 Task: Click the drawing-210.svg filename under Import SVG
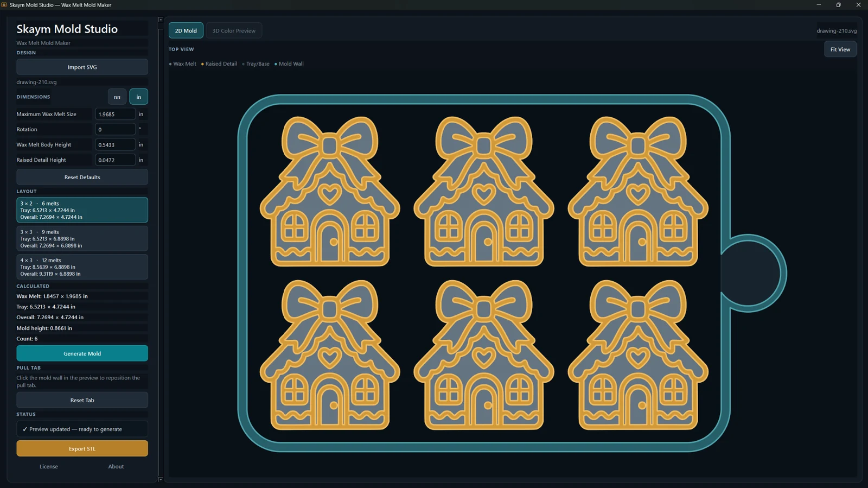tap(36, 82)
